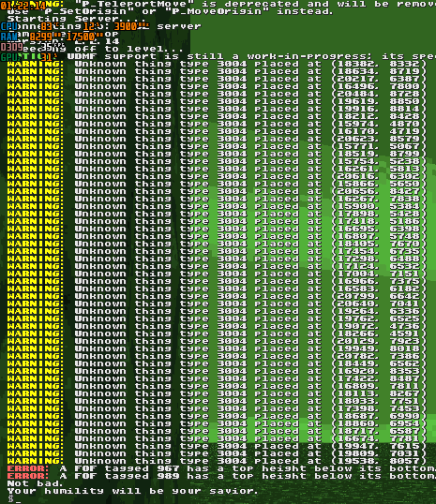The height and width of the screenshot is (504, 436).
Task: Click the UDMF support work-in-progress notice
Action: pyautogui.click(x=251, y=56)
